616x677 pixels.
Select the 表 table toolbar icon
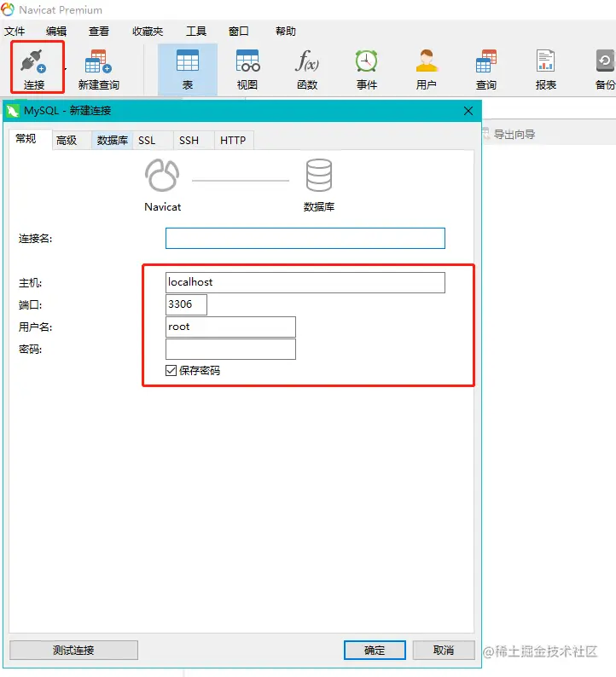(x=188, y=69)
